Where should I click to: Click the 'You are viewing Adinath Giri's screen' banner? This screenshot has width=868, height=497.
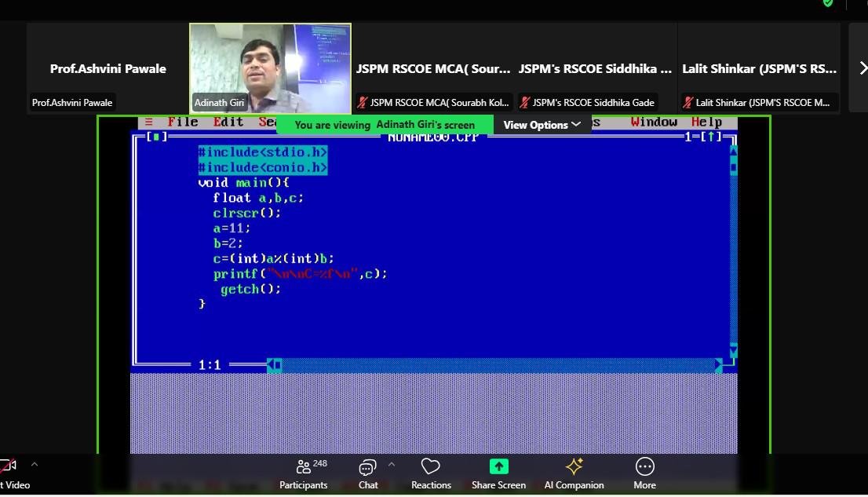click(x=385, y=125)
